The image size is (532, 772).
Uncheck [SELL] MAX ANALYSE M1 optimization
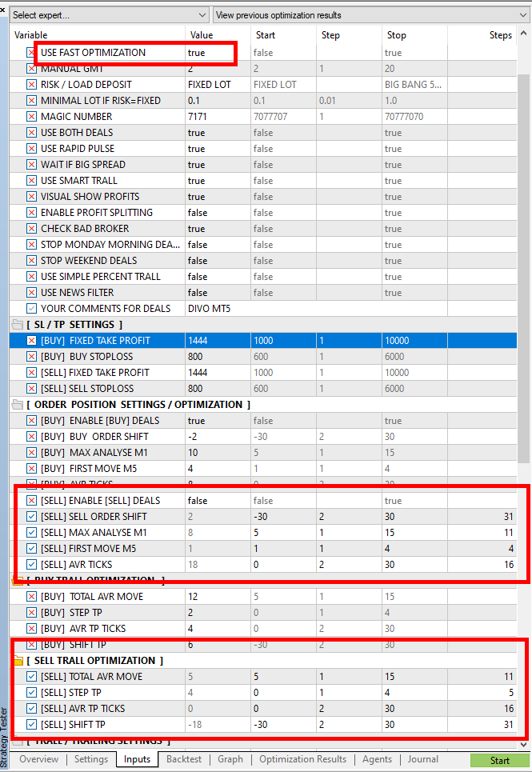pyautogui.click(x=31, y=532)
